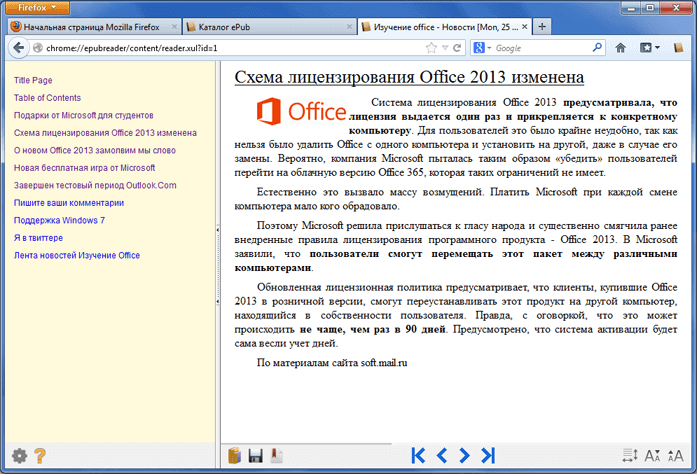The width and height of the screenshot is (697, 474).
Task: Increase the font size
Action: tap(676, 456)
